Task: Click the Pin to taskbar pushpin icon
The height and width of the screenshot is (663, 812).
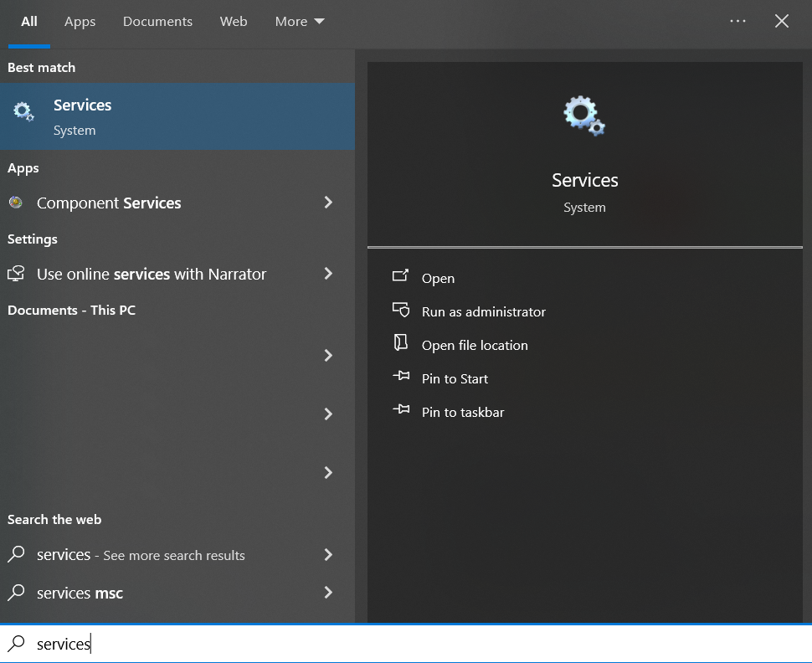Action: pyautogui.click(x=401, y=409)
